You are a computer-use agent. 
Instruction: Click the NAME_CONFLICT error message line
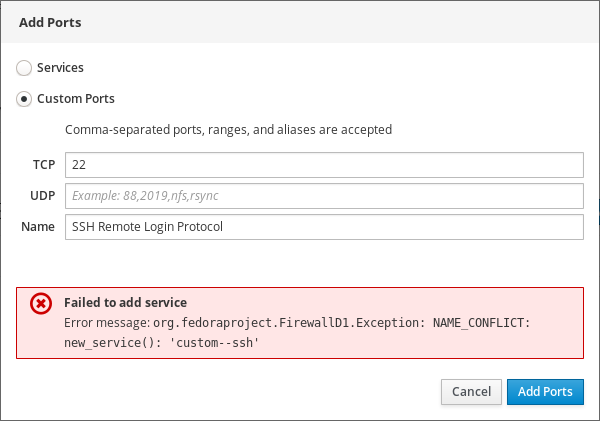[x=296, y=323]
